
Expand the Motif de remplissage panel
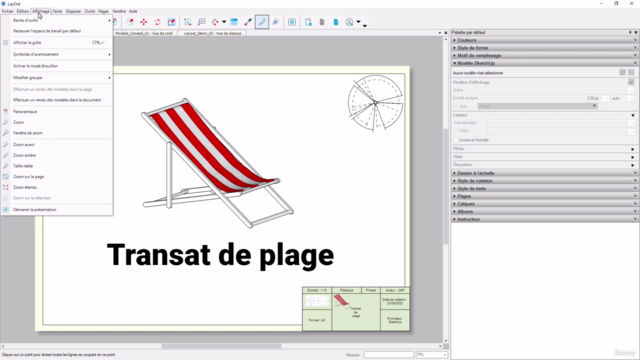[455, 56]
